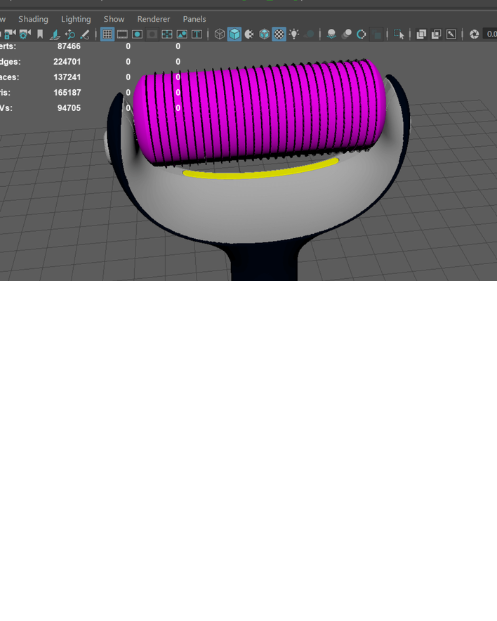Enable Wireframe on Shaded display

tap(264, 34)
